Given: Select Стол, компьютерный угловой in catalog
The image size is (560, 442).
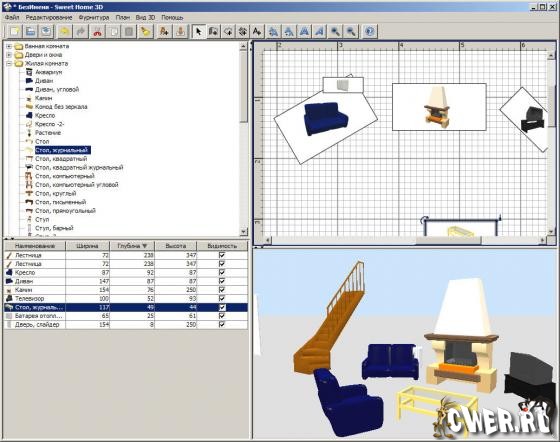Looking at the screenshot, I should tap(76, 185).
